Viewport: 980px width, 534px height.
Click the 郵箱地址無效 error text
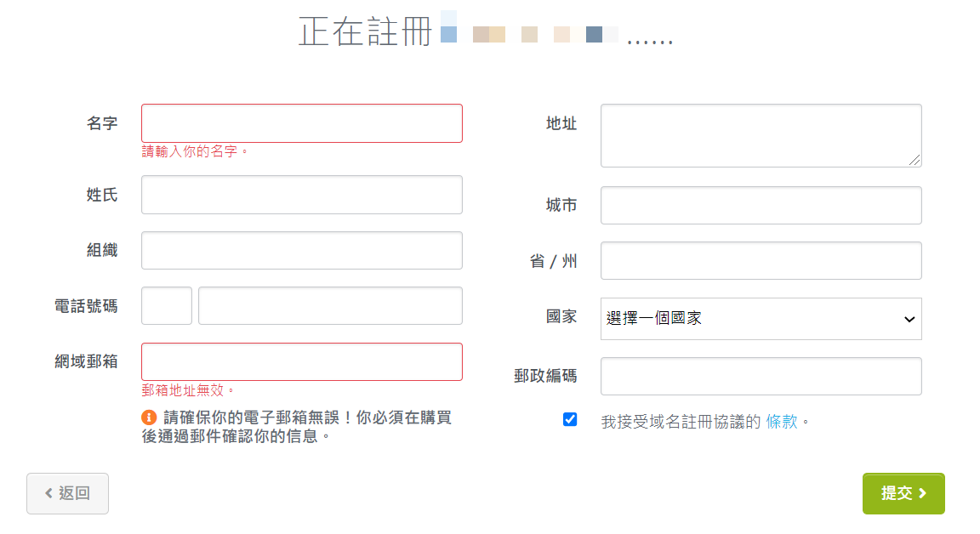[x=187, y=390]
